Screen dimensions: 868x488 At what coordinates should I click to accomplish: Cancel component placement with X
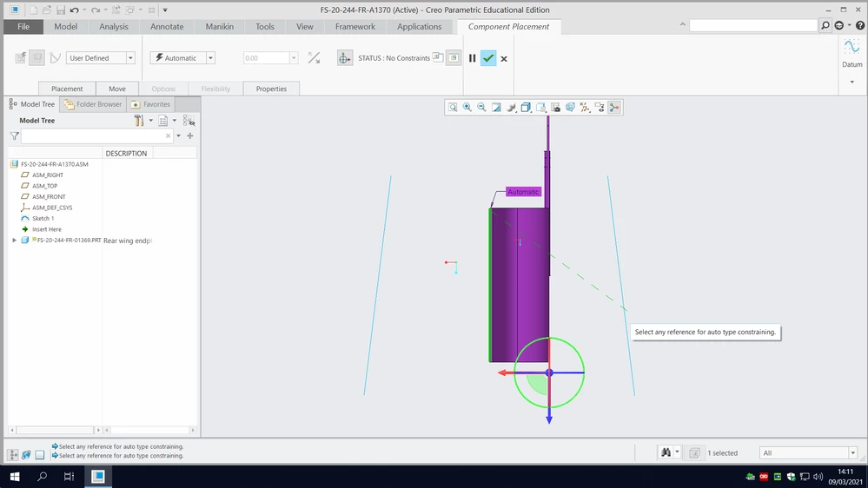[x=504, y=59]
